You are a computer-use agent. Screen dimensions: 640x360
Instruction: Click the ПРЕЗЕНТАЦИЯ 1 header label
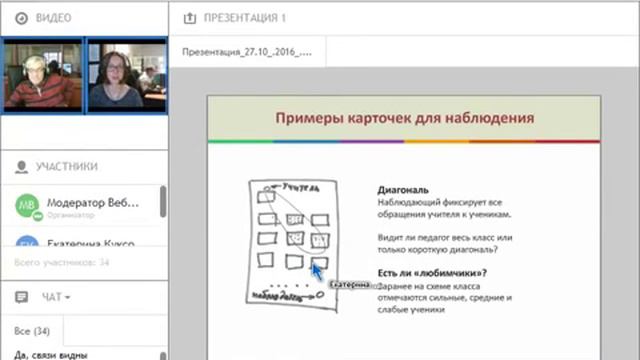pos(245,18)
